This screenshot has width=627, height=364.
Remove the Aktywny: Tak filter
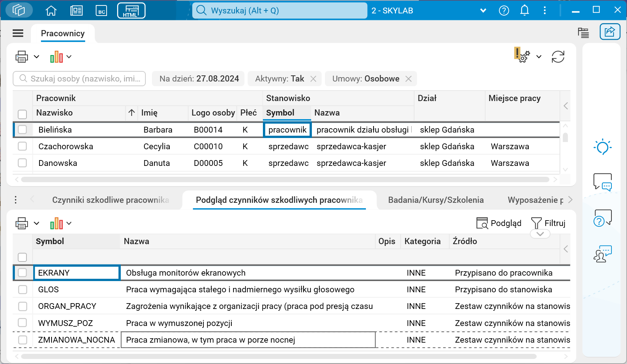coord(314,79)
